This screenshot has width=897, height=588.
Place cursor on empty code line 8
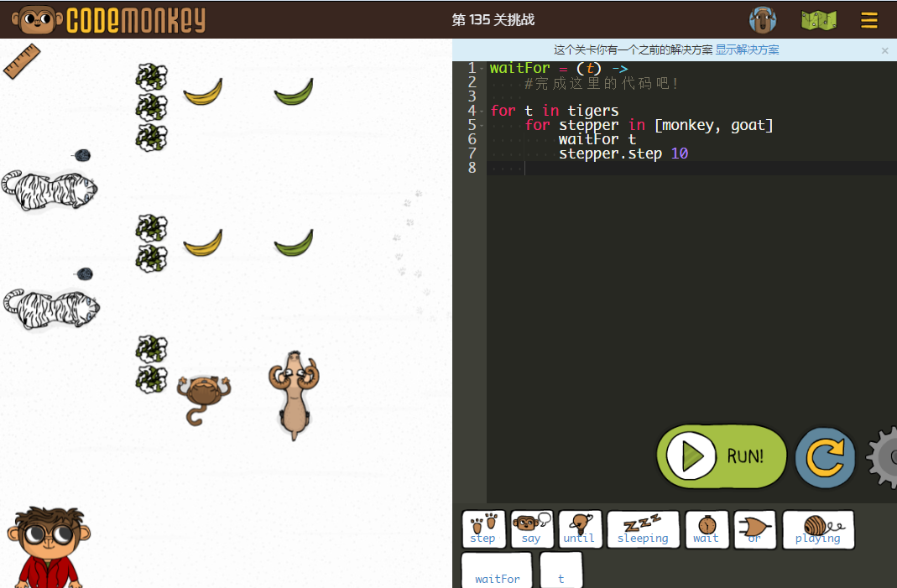691,168
